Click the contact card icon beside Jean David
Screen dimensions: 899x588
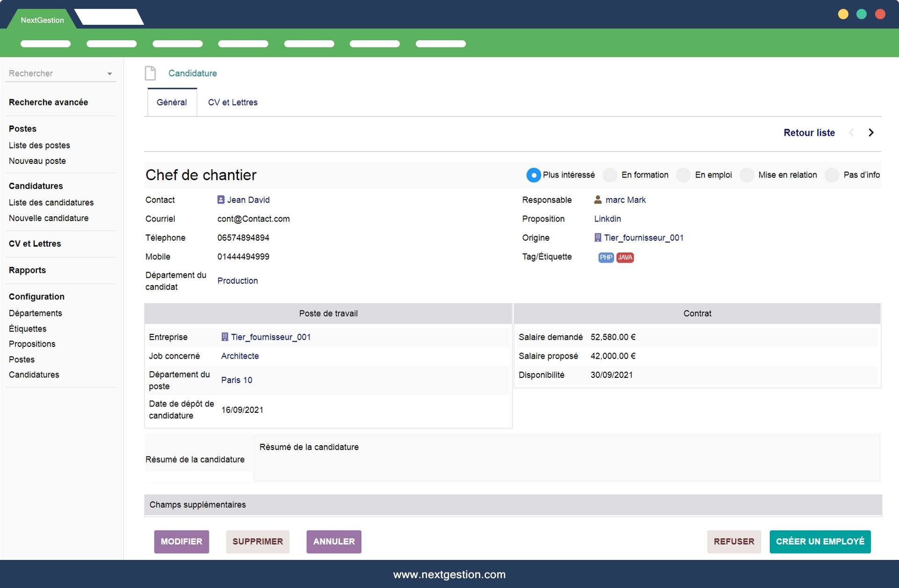221,200
